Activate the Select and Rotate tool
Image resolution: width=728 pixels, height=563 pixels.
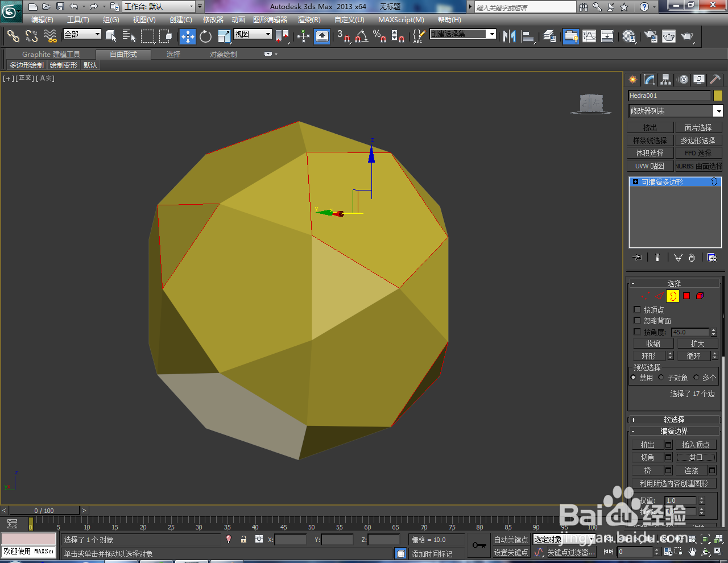205,36
